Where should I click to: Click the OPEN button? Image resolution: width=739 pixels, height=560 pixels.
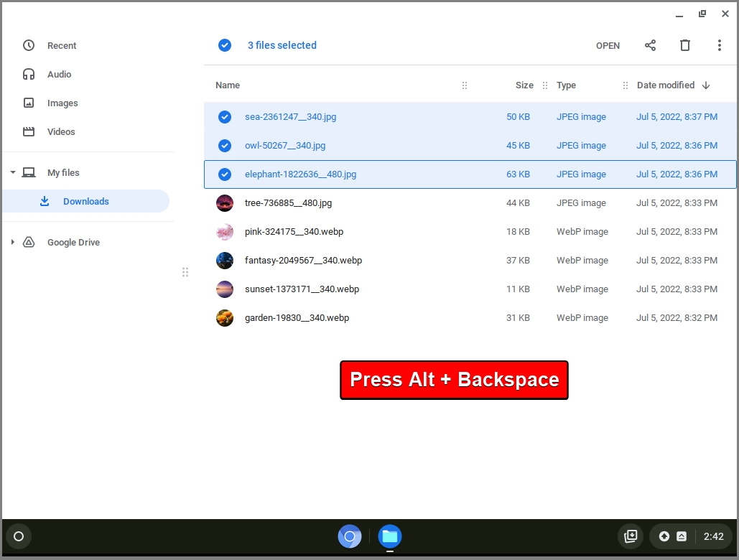click(x=608, y=45)
